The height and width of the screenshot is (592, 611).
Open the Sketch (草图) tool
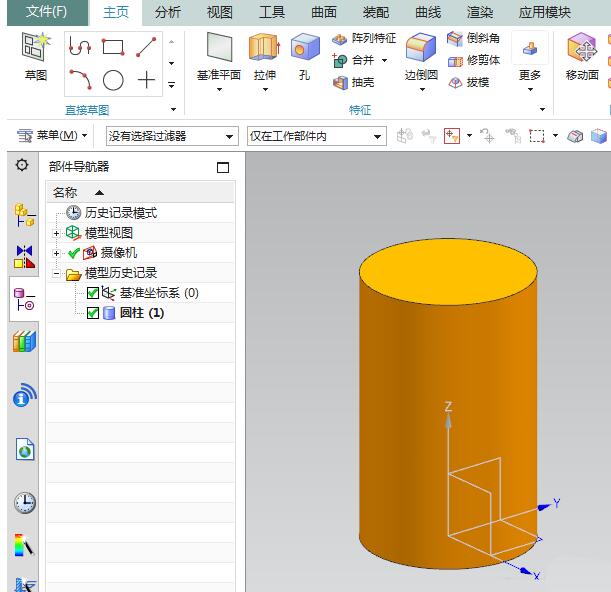35,46
